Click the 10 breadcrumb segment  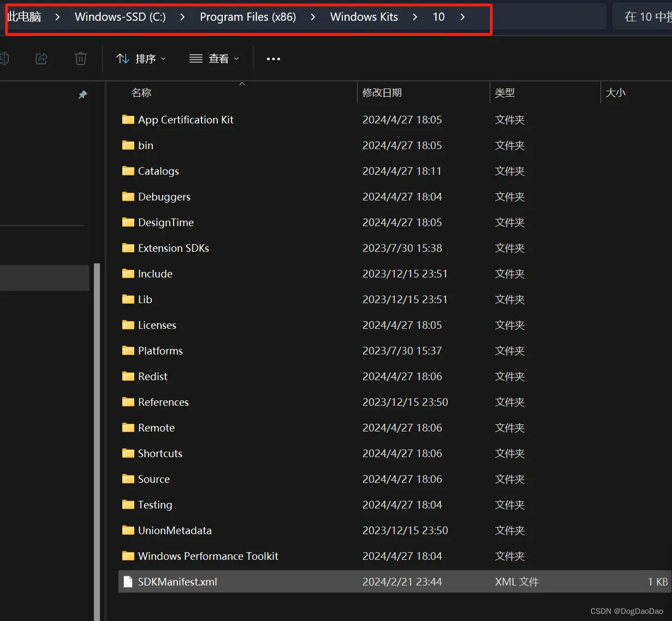[x=438, y=17]
